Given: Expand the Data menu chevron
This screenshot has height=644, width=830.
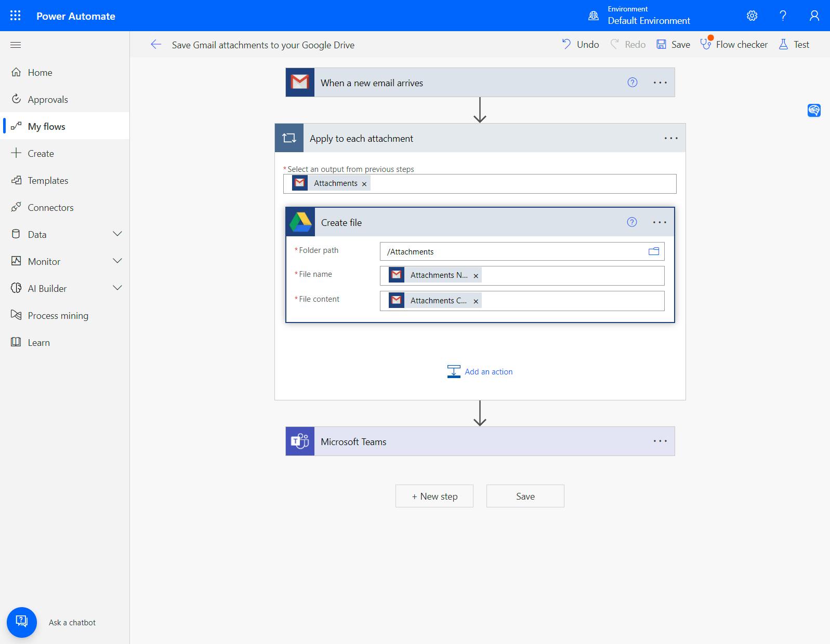Looking at the screenshot, I should click(x=117, y=234).
